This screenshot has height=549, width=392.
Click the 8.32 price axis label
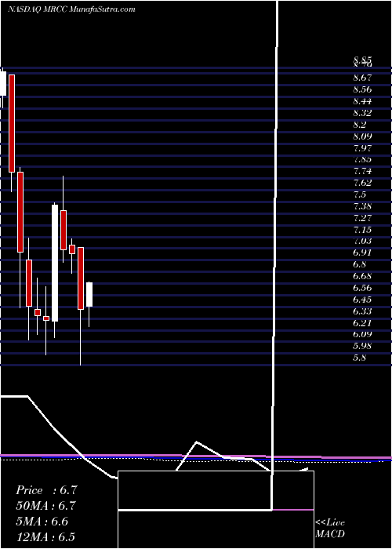click(x=362, y=113)
